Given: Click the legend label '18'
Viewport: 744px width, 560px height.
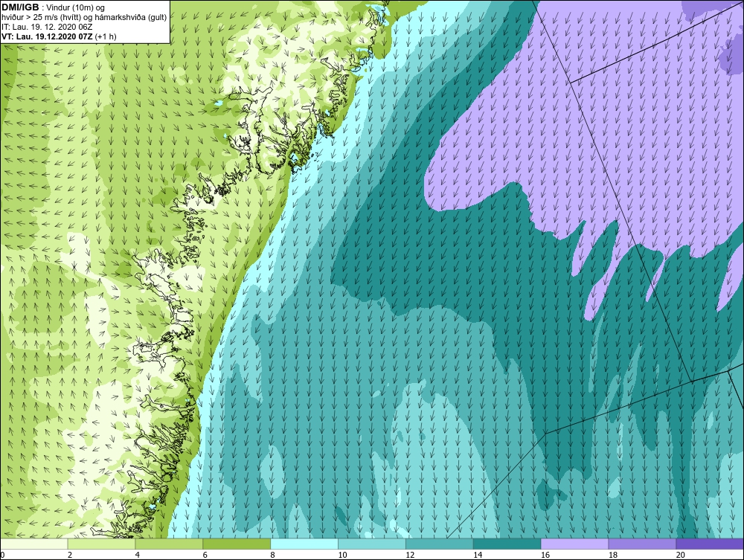Looking at the screenshot, I should [612, 555].
